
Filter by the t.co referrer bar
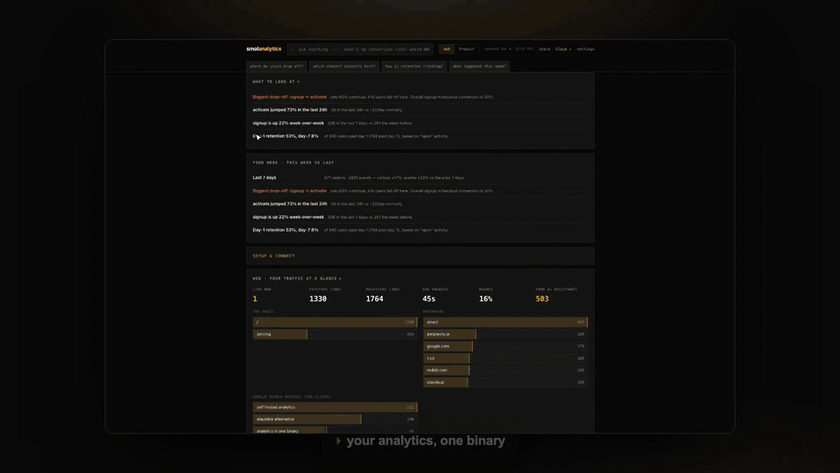click(505, 358)
